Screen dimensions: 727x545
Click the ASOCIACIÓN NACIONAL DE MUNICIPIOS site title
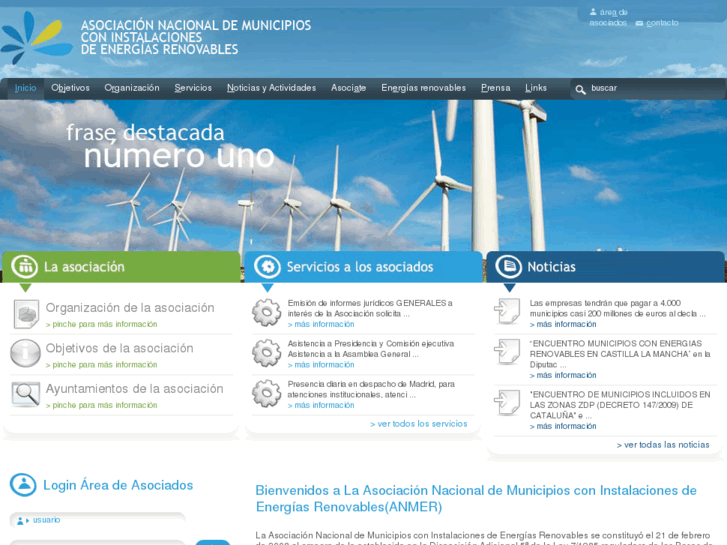196,37
